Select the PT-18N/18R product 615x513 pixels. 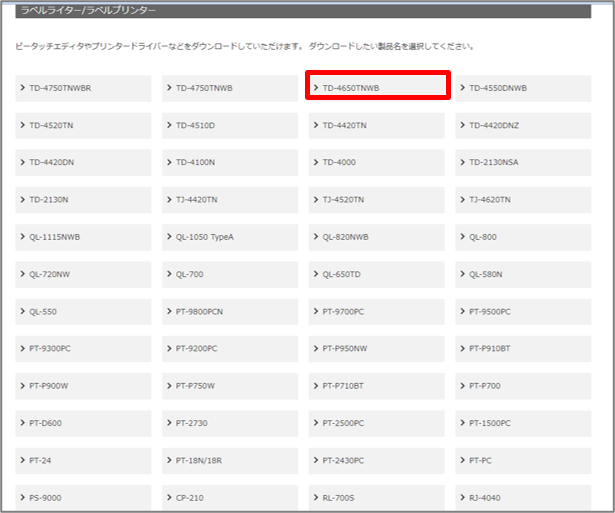coord(230,461)
